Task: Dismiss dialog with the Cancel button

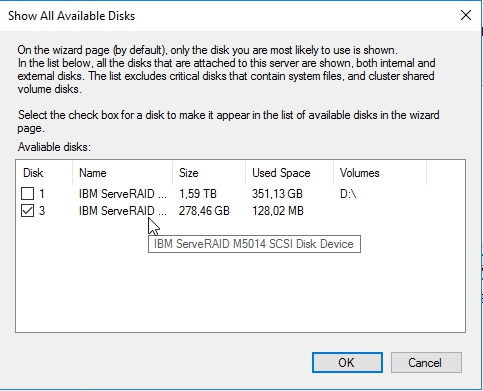Action: click(x=426, y=362)
